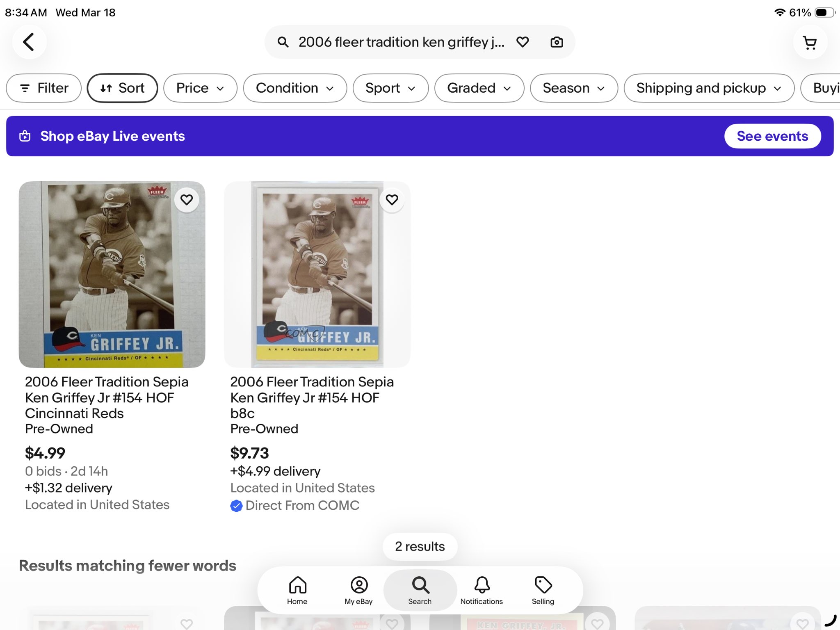Save this search with the heart icon
The height and width of the screenshot is (630, 840).
523,42
